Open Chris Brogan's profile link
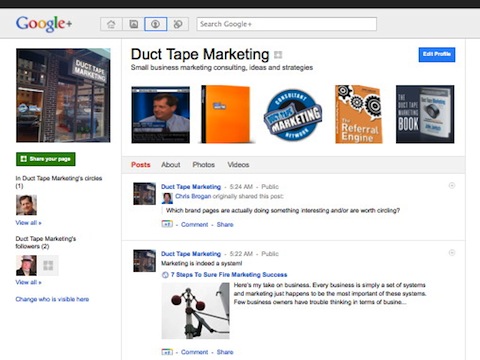 click(x=193, y=196)
